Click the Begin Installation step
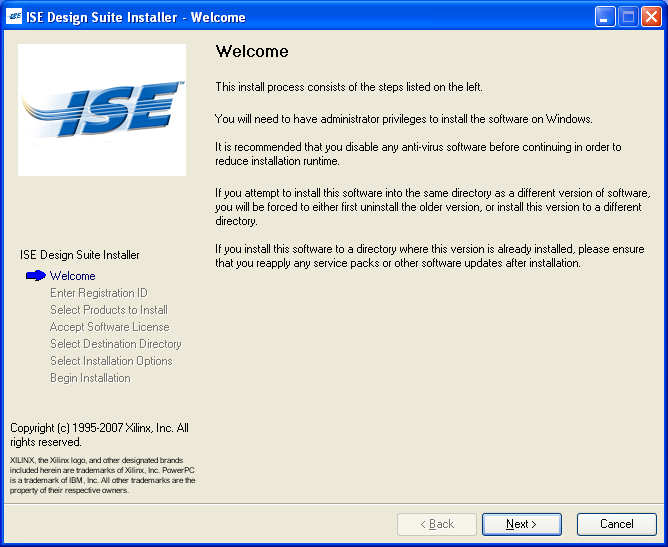The image size is (668, 547). tap(90, 378)
